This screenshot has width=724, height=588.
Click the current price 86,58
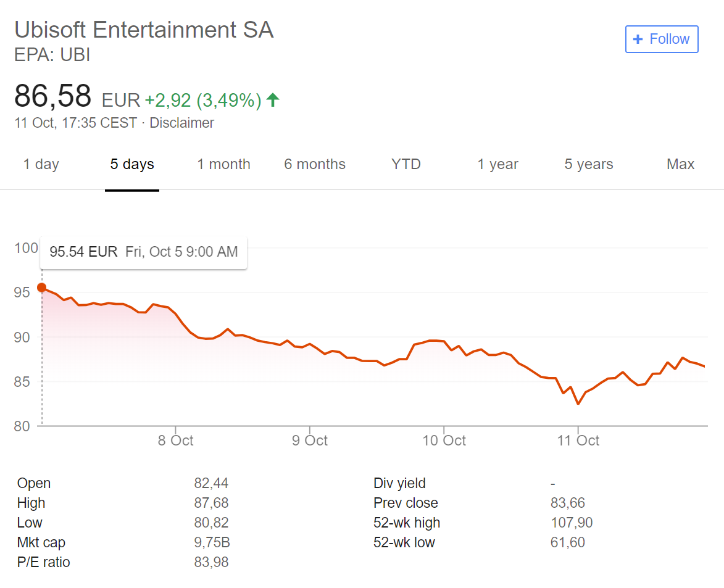52,96
